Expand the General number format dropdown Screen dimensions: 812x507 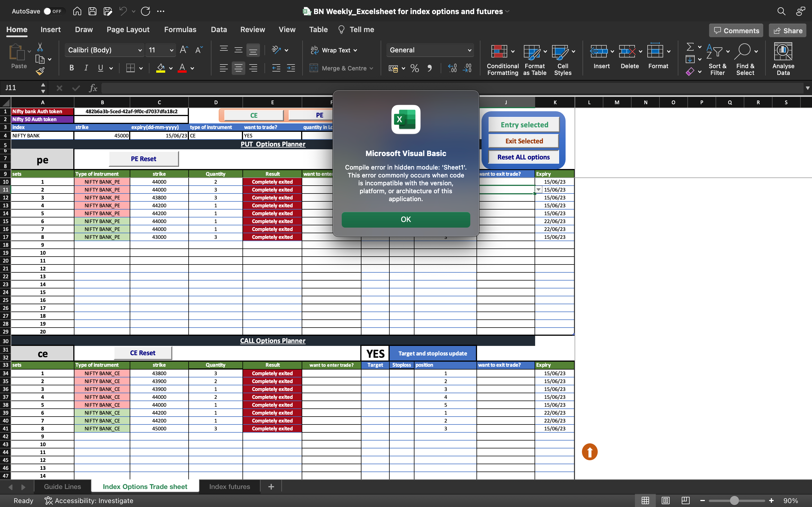[x=469, y=50]
